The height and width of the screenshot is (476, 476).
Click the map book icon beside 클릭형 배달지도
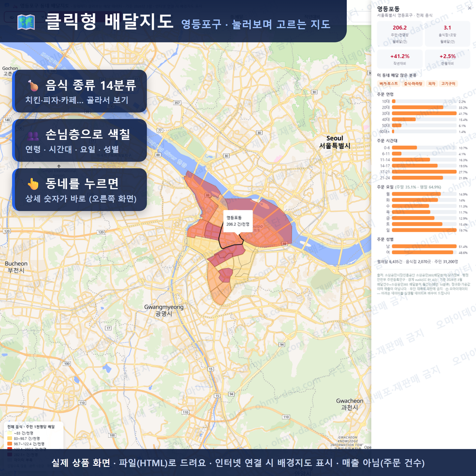point(26,22)
